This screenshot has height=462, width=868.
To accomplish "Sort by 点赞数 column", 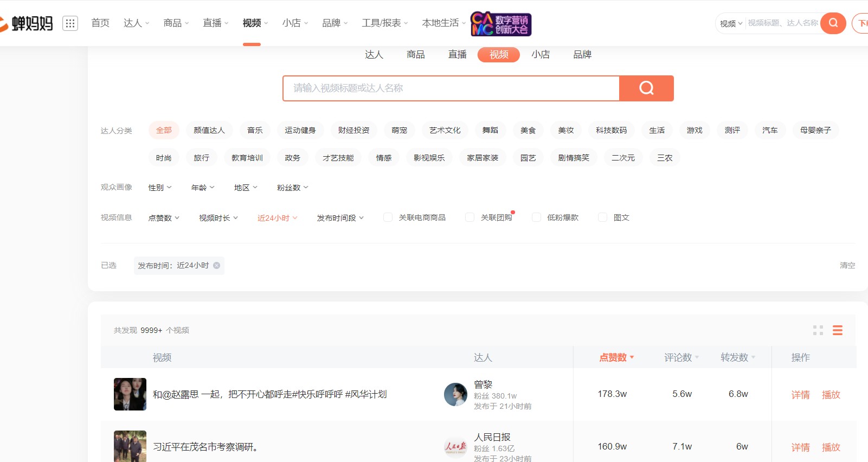I will coord(616,357).
